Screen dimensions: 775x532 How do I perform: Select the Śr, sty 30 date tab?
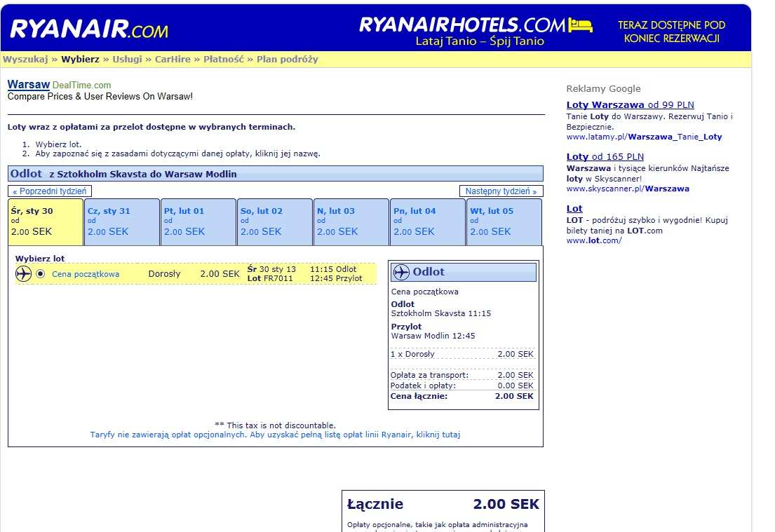click(x=46, y=221)
